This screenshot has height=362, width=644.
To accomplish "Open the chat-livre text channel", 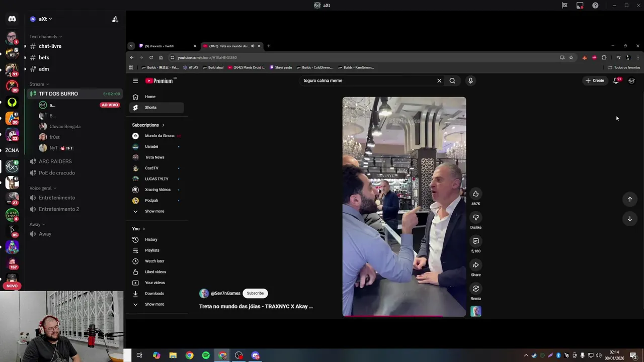I will pos(74,46).
